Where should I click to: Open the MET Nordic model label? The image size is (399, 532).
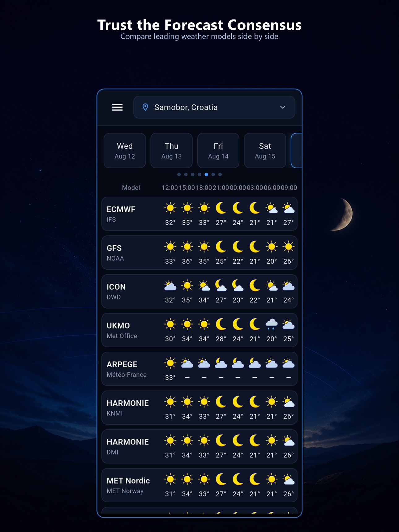(128, 485)
